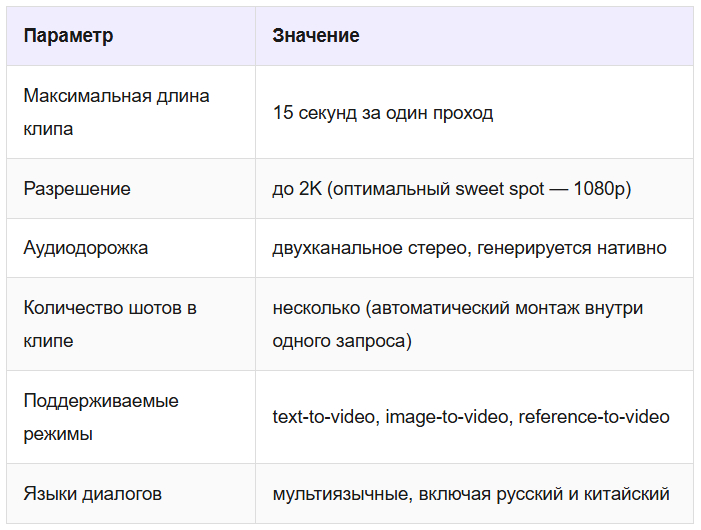Click the "Параметр" column header
This screenshot has width=701, height=530.
tap(68, 36)
